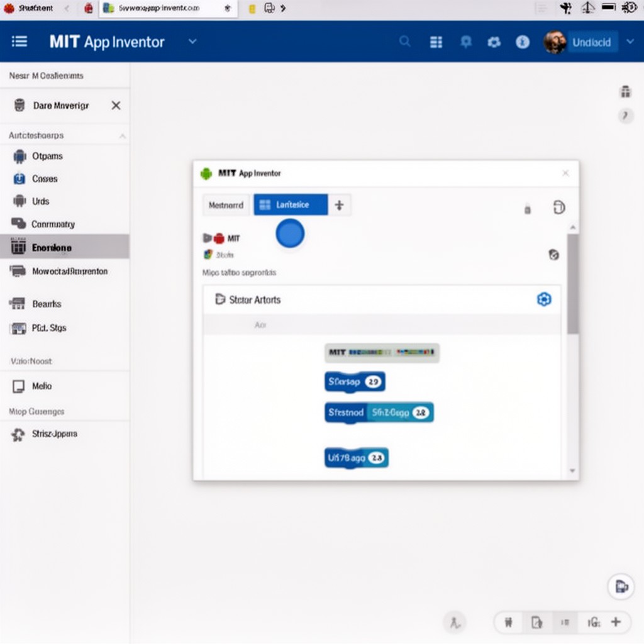
Task: Open Stctor Artorts panel settings gear
Action: tap(544, 299)
